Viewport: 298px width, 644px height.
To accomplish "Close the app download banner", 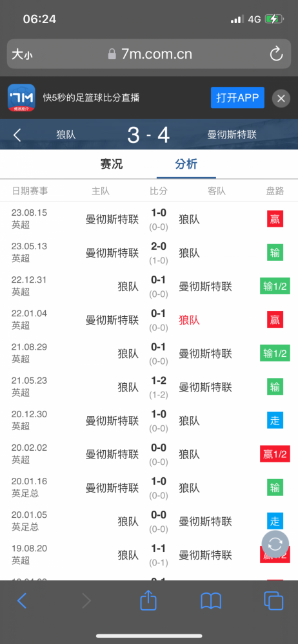I will coord(281,98).
